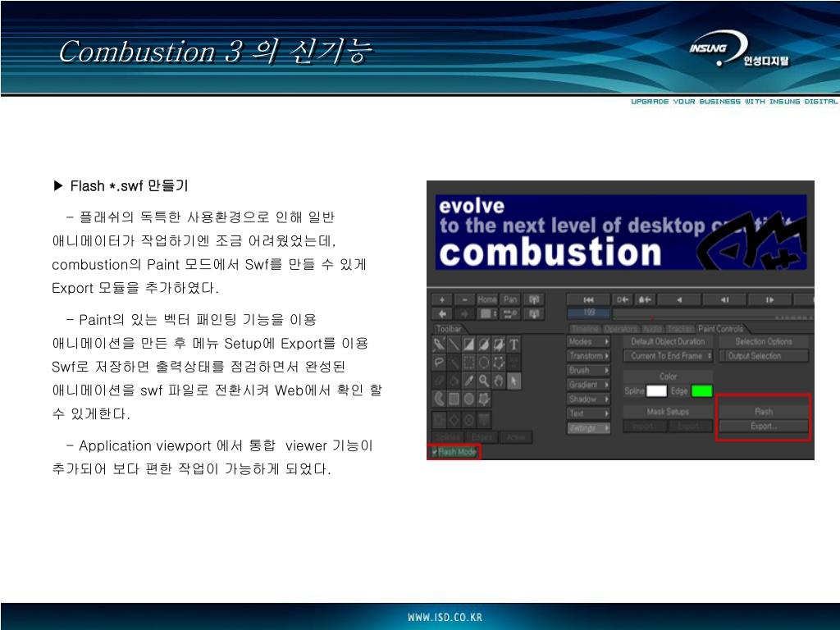The width and height of the screenshot is (840, 630).
Task: Select the Rectangle selection tool
Action: 468,363
